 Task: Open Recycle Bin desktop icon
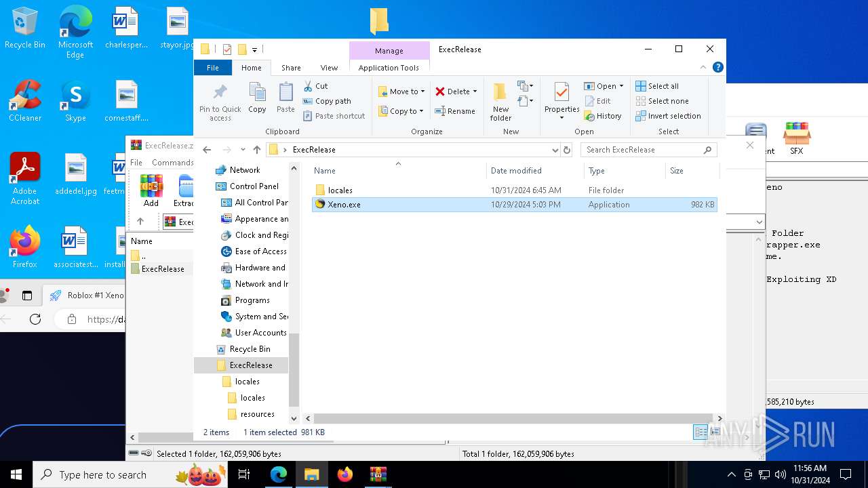pos(25,28)
